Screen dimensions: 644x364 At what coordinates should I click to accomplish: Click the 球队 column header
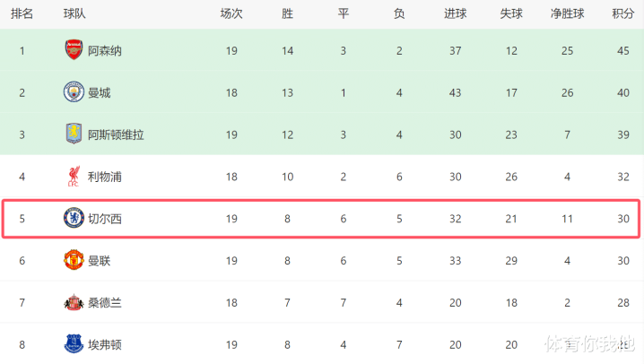(x=75, y=13)
